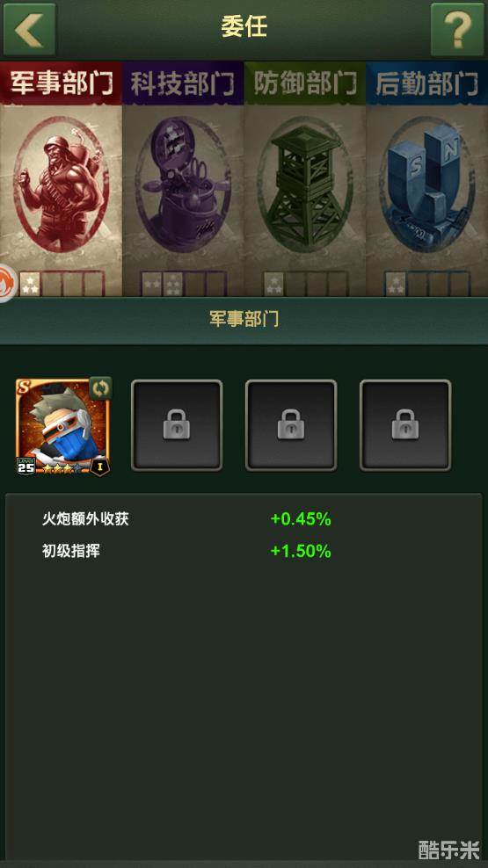Image resolution: width=488 pixels, height=868 pixels.
Task: Tap the swap hero refresh icon
Action: (100, 388)
